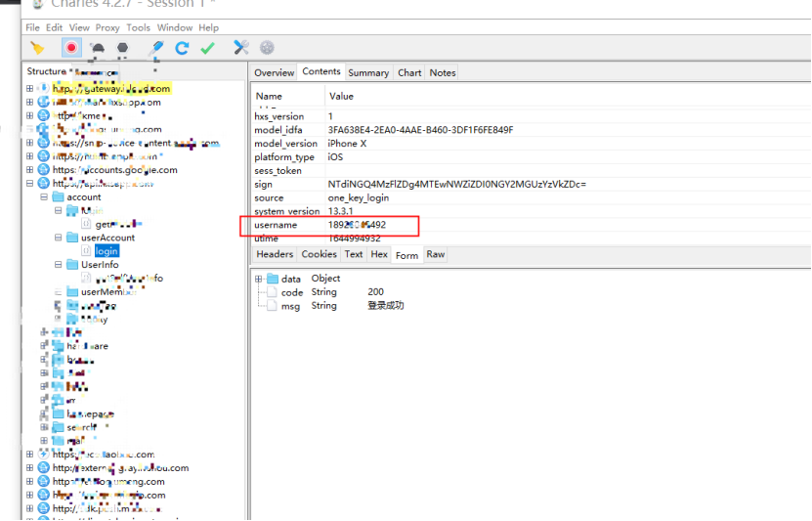Select the login request in tree
812x521 pixels.
click(106, 251)
